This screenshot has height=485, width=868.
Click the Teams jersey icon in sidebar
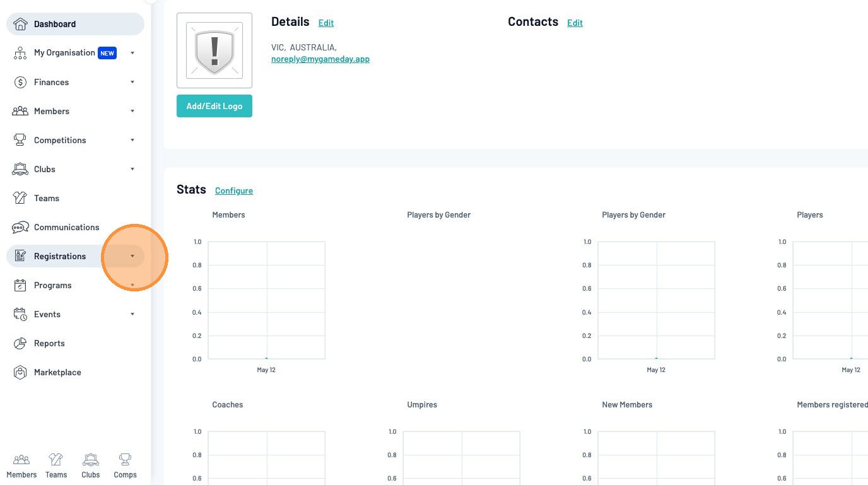tap(20, 198)
